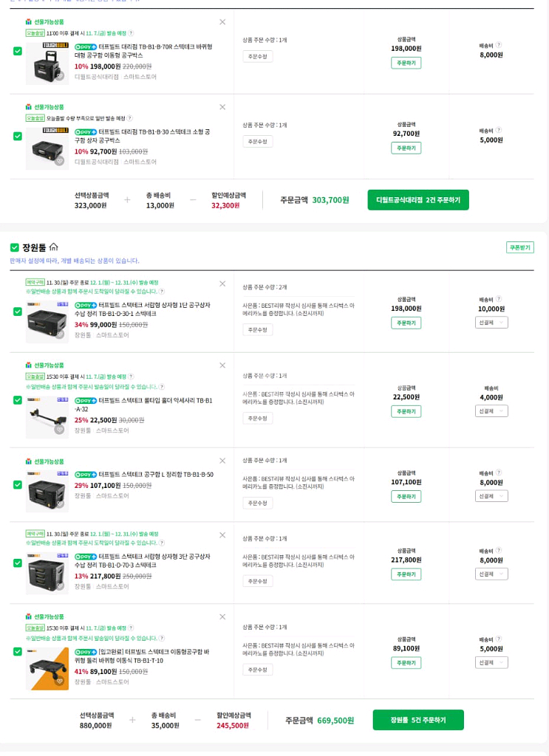Click the 장원툴 5건 주문하기 button
This screenshot has width=549, height=756.
[x=419, y=718]
